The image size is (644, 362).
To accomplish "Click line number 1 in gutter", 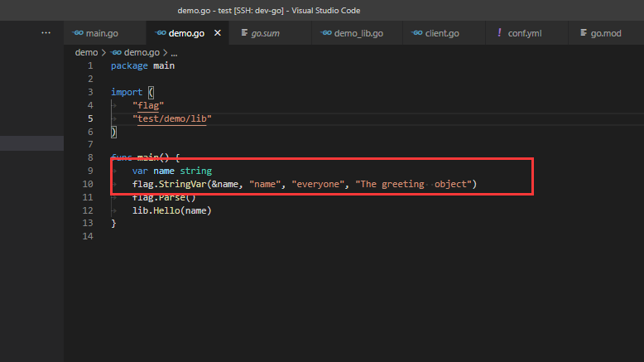I will point(90,65).
